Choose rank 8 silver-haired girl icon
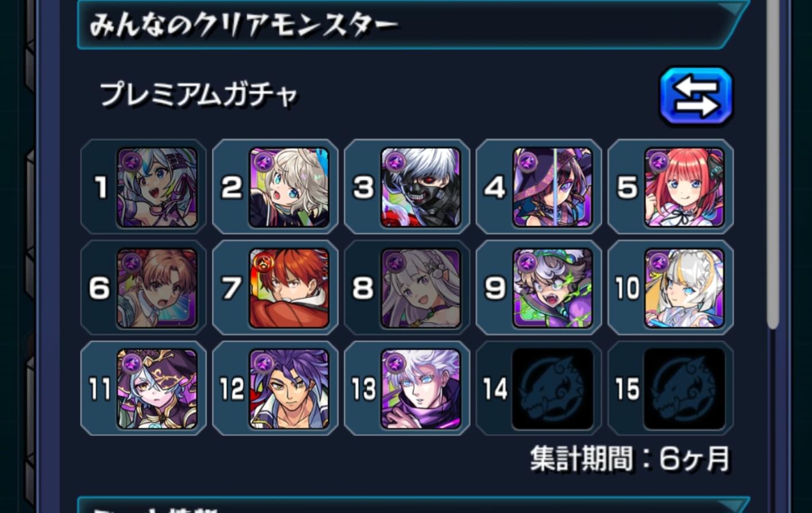 pyautogui.click(x=421, y=288)
